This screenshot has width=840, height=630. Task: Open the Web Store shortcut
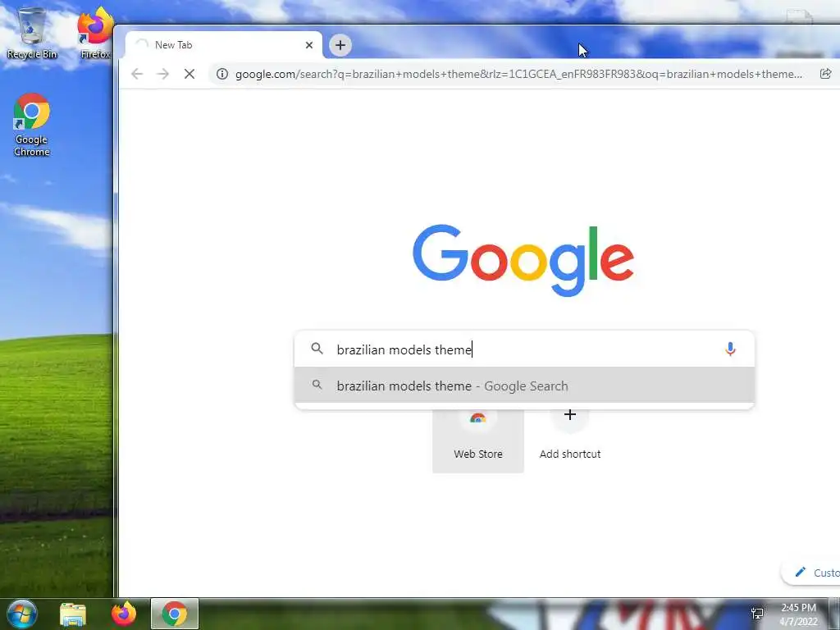pyautogui.click(x=478, y=441)
